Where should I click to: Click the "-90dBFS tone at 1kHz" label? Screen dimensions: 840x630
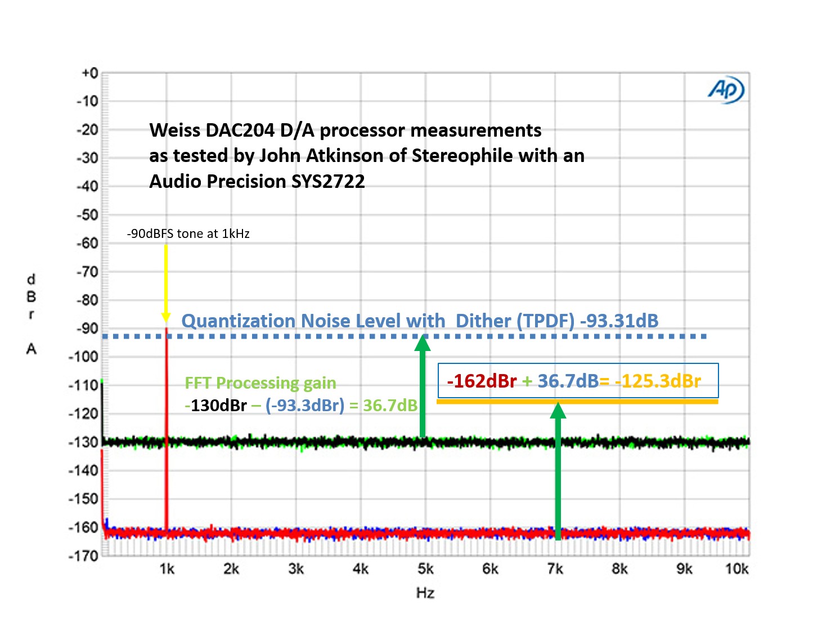(x=188, y=234)
